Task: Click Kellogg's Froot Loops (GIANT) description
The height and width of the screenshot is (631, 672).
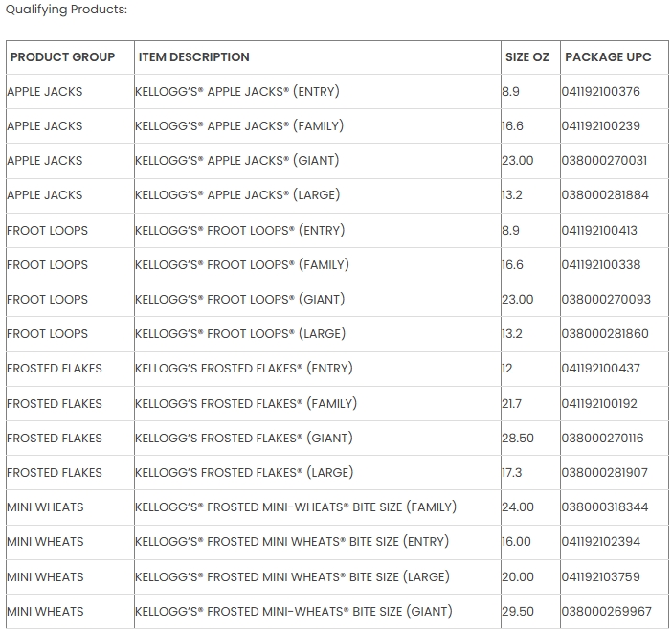Action: pos(240,300)
